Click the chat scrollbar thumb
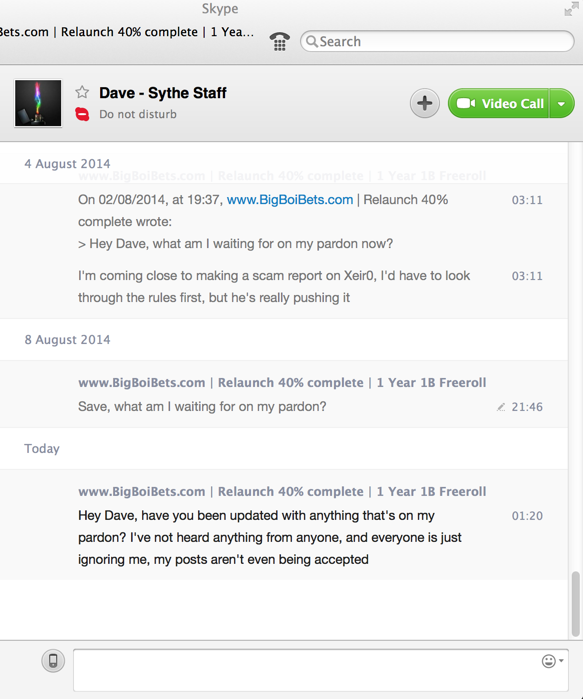This screenshot has height=699, width=583. [x=576, y=604]
